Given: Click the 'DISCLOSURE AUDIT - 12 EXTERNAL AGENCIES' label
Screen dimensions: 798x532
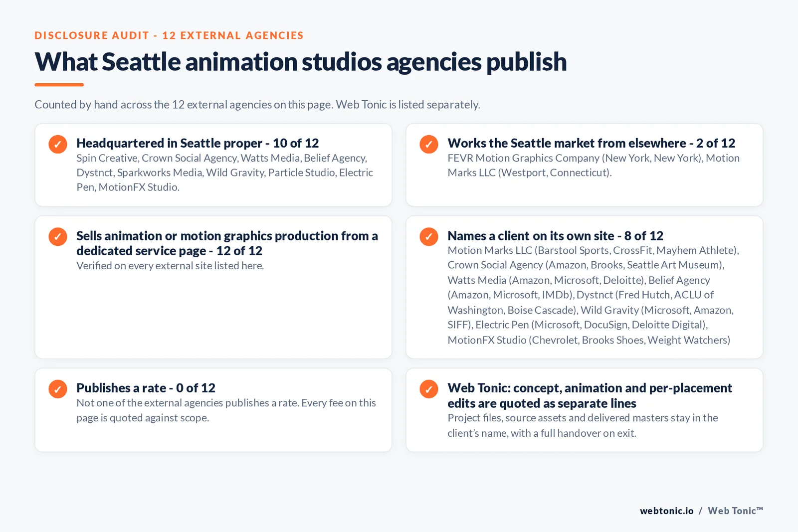Looking at the screenshot, I should 169,35.
